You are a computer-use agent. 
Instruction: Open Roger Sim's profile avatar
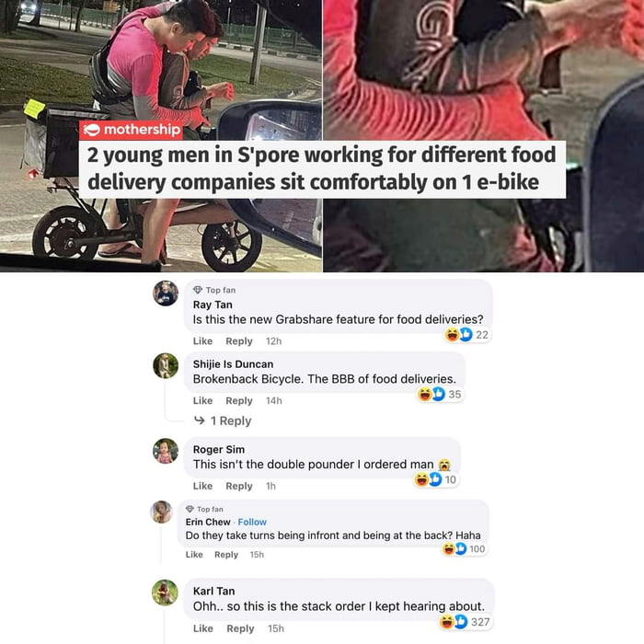click(x=166, y=451)
